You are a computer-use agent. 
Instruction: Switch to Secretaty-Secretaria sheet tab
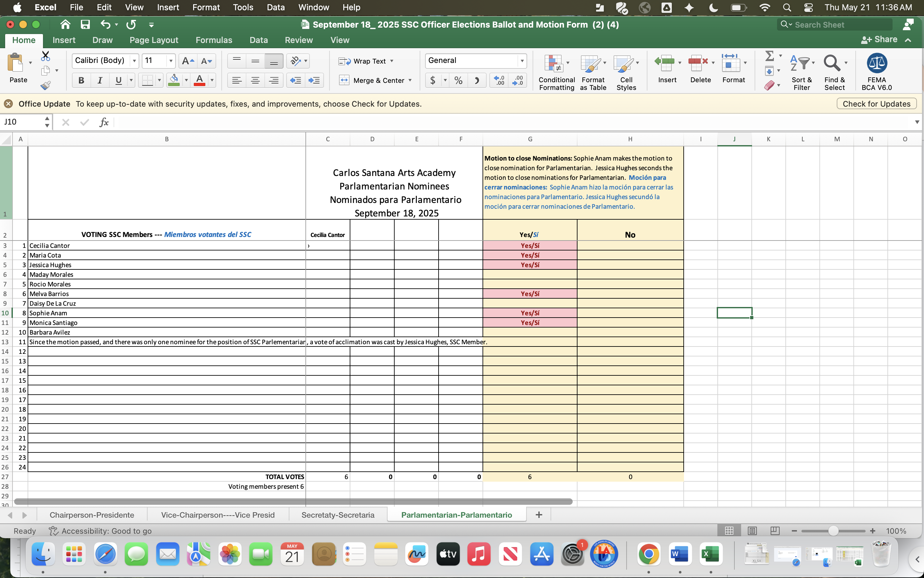pos(338,515)
